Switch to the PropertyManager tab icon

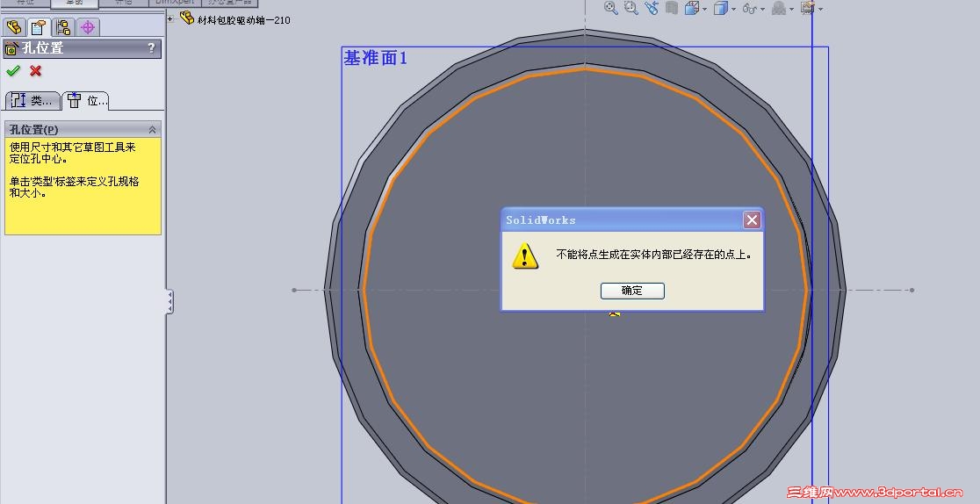[x=39, y=27]
